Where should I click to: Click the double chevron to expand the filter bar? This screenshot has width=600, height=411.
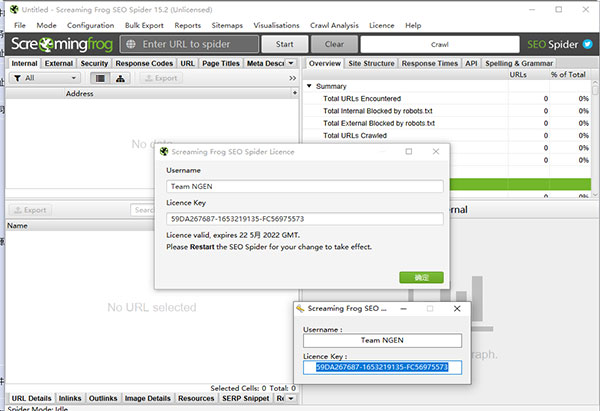click(293, 78)
